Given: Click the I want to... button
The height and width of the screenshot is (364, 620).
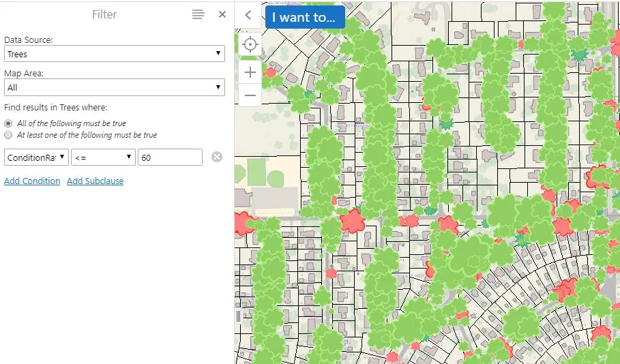Looking at the screenshot, I should click(305, 17).
